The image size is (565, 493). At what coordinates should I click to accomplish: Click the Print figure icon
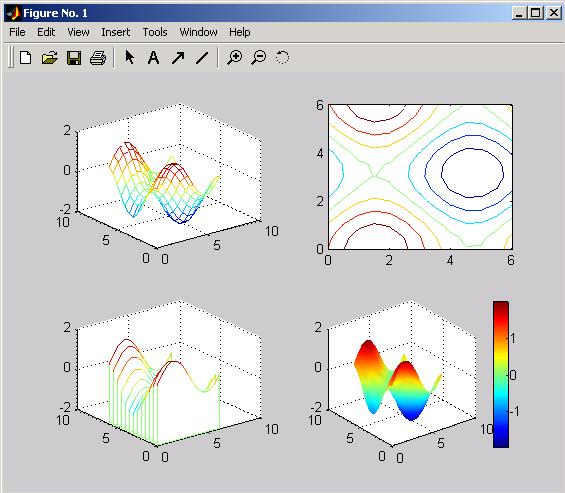[98, 58]
